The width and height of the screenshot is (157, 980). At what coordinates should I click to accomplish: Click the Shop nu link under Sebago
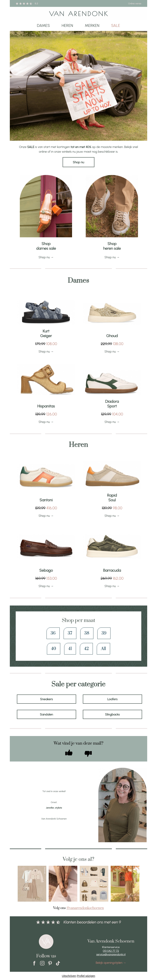click(46, 586)
